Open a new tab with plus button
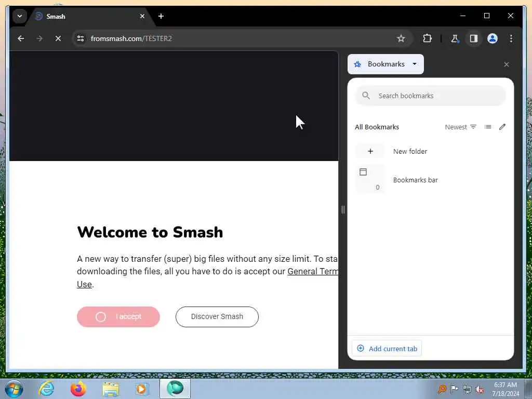Screen dimensions: 532x399 pyautogui.click(x=161, y=16)
